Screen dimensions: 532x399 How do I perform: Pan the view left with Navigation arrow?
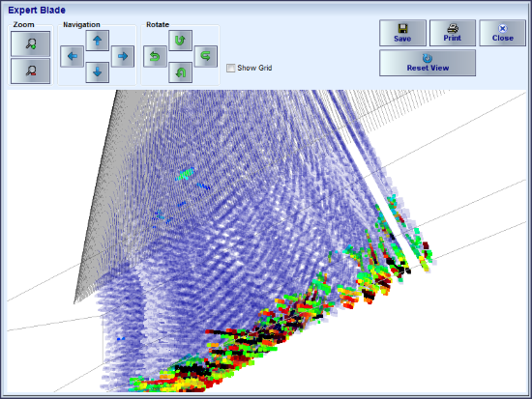[x=72, y=56]
